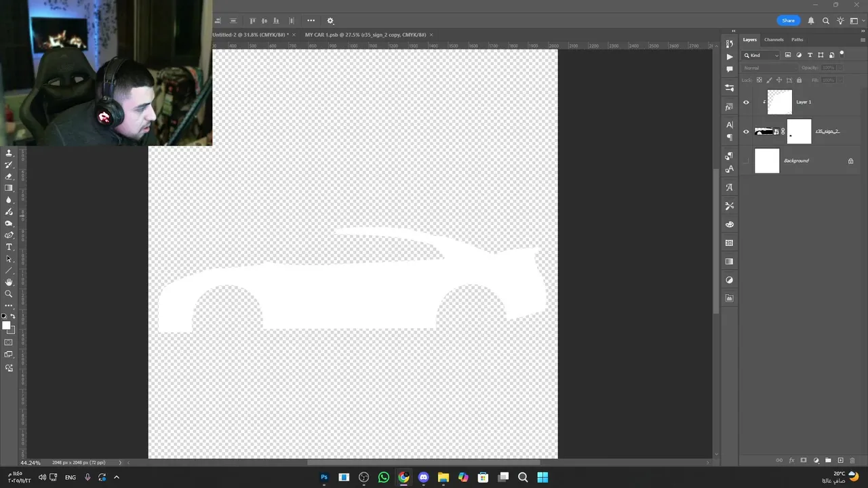Open the Character Styles panel icon

pos(730,169)
